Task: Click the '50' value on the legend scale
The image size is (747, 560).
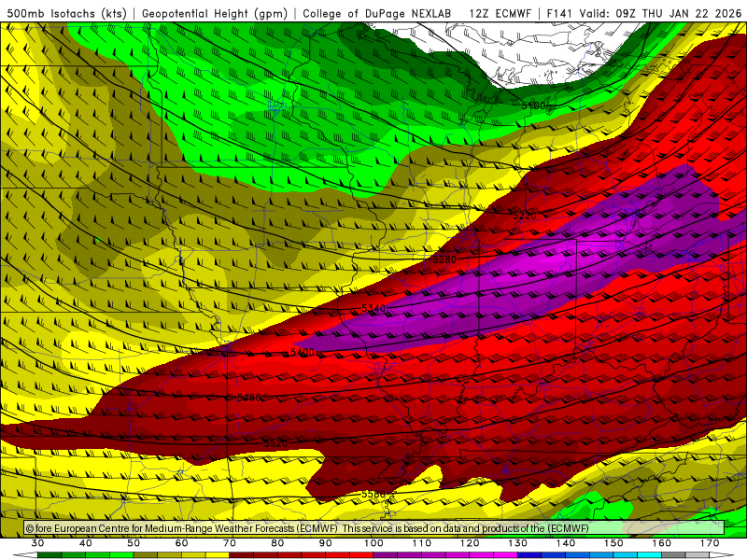Action: 134,543
